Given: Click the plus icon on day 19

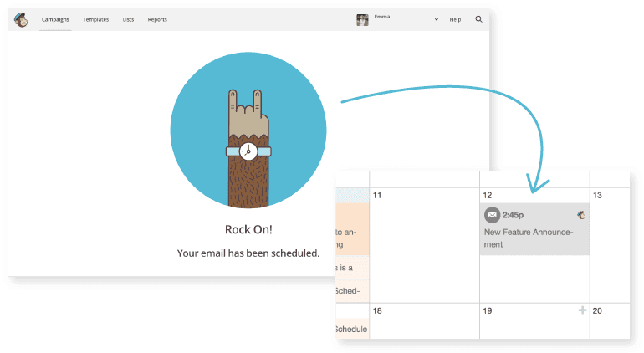Looking at the screenshot, I should (582, 310).
